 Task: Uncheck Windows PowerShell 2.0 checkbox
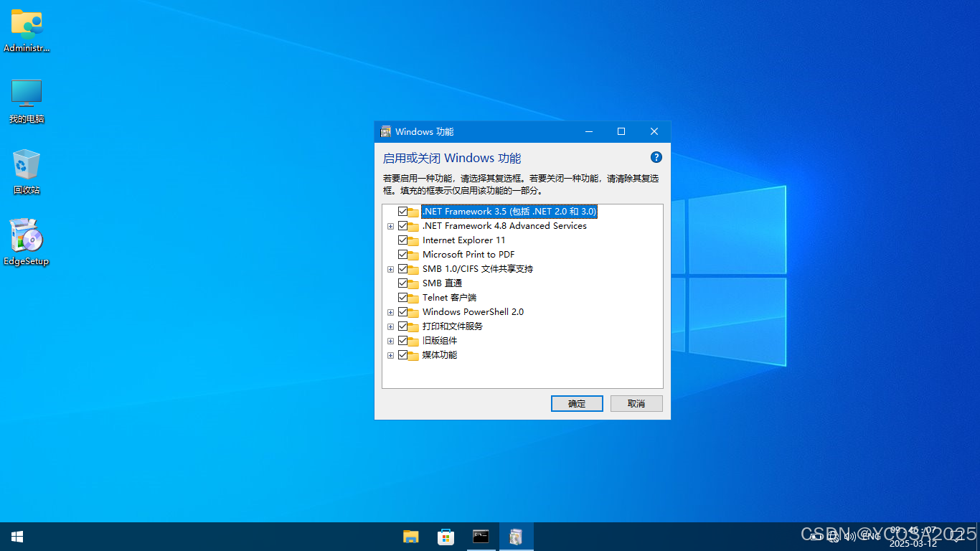[x=402, y=312]
